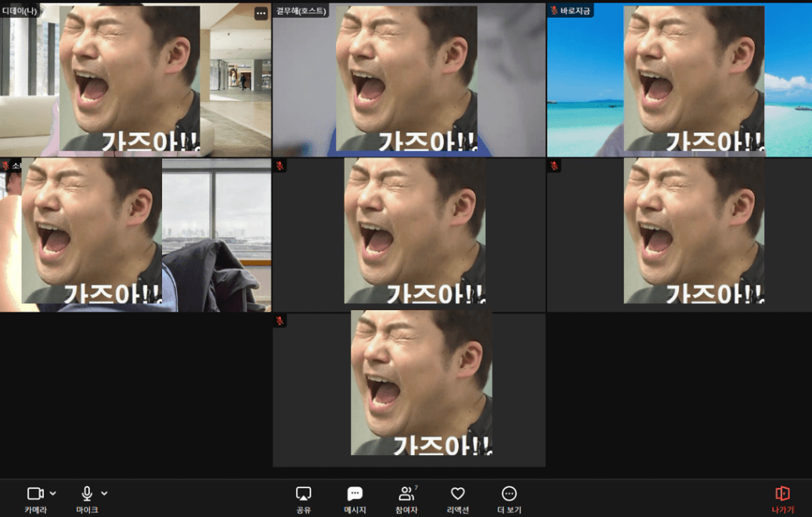The image size is (812, 517).
Task: Click the 결무해(호스트) name label
Action: click(x=301, y=11)
